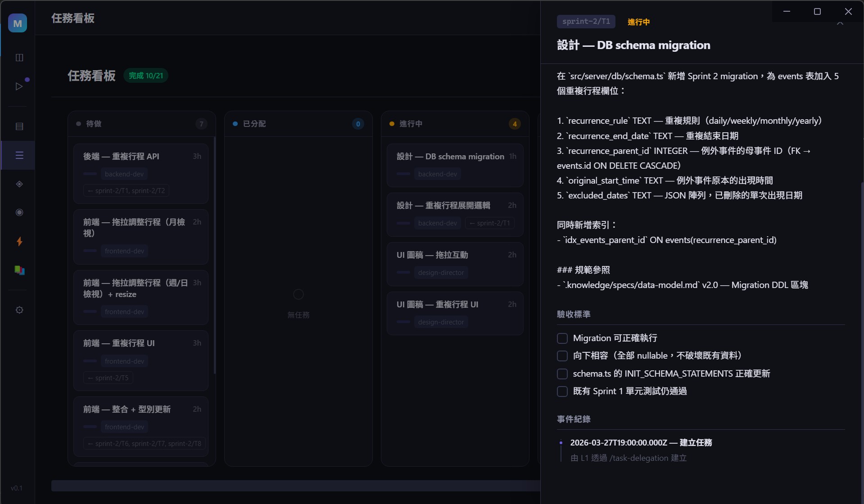Open the kanban board columns view icon
This screenshot has height=504, width=864.
[x=19, y=57]
